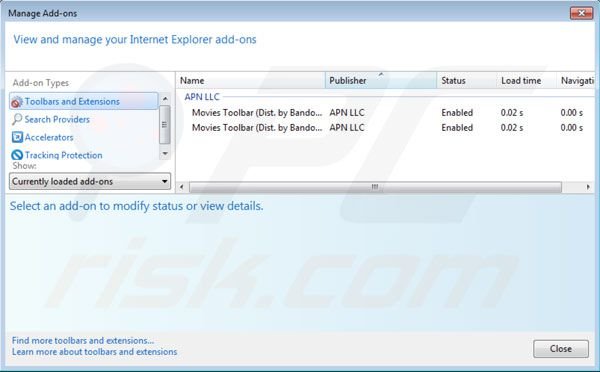Click the Tracking Protection icon
Screen dimensions: 600x372
coord(17,155)
